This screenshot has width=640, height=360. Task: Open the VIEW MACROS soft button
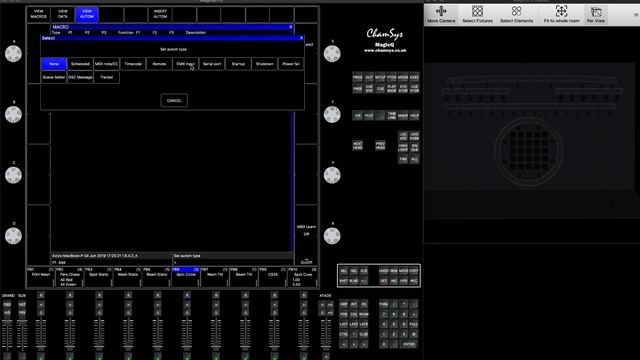coord(39,14)
